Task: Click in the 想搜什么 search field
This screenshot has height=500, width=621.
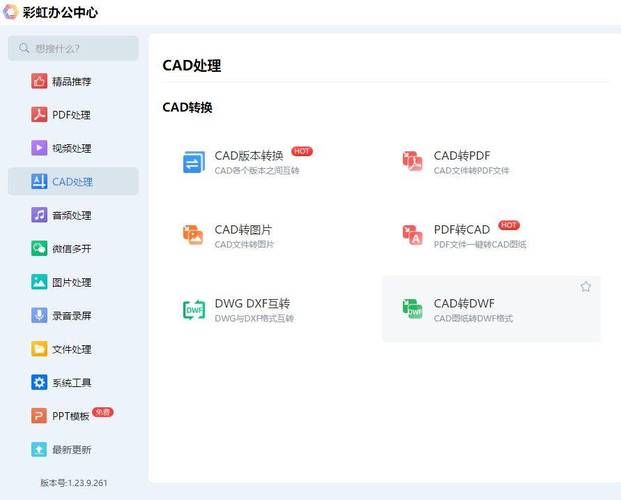Action: pyautogui.click(x=80, y=48)
